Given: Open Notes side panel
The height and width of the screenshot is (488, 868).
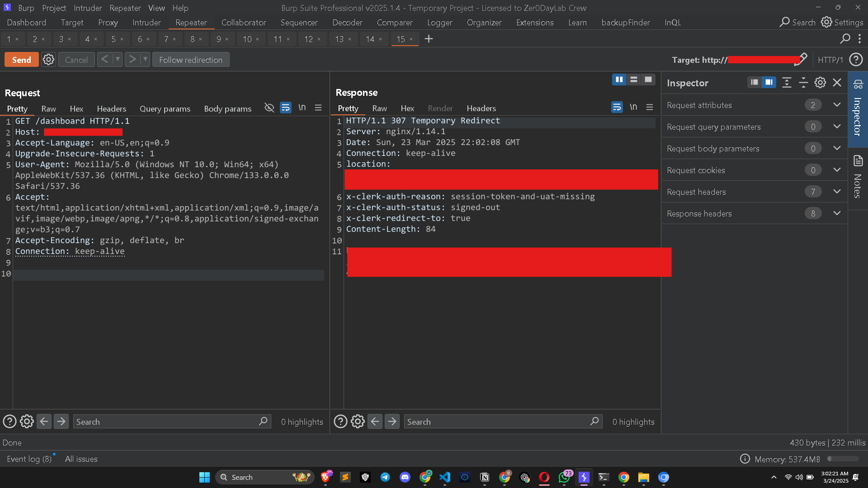Looking at the screenshot, I should [858, 177].
